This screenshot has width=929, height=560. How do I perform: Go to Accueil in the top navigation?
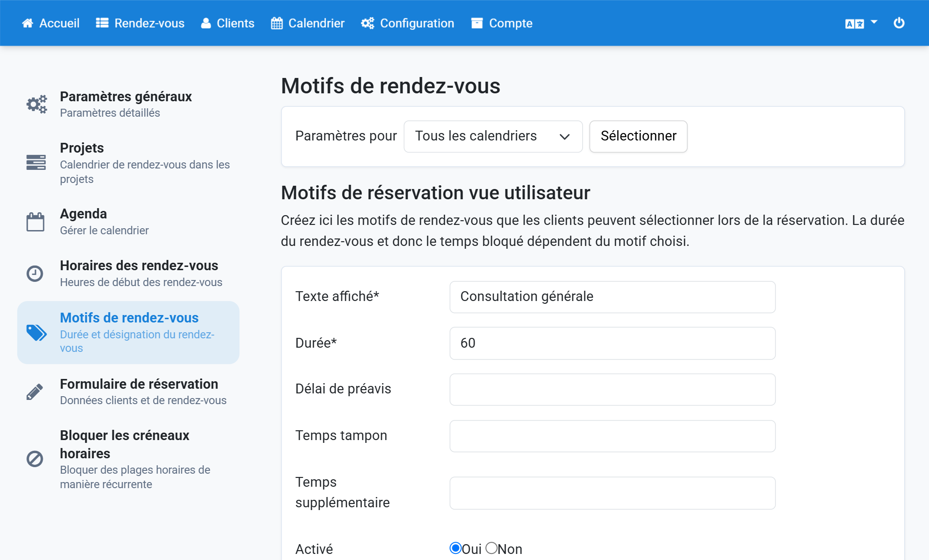coord(51,23)
